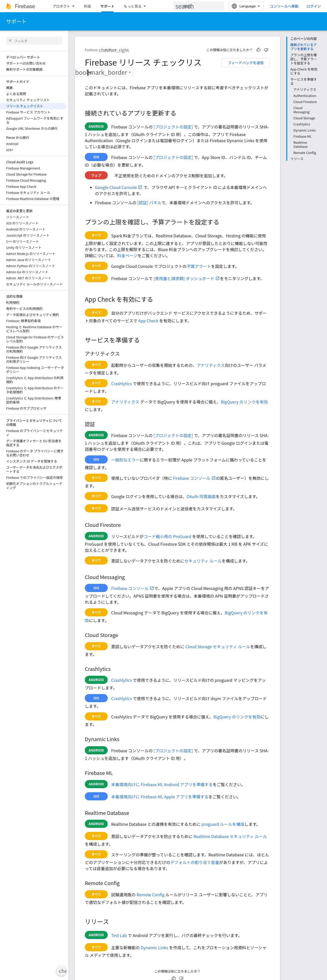This screenshot has height=980, width=327.
Task: Jump to 接続されているアプリを更新する in contents
Action: (303, 47)
